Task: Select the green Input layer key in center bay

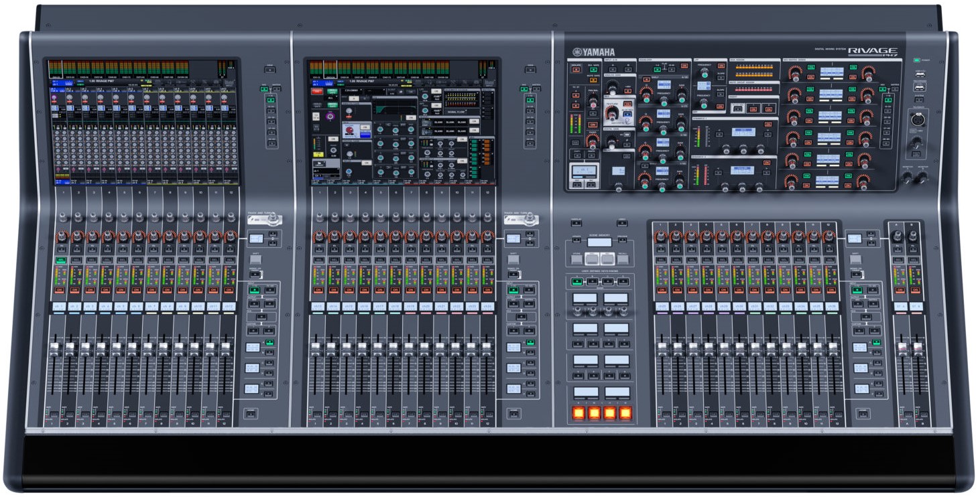Action: 513,291
